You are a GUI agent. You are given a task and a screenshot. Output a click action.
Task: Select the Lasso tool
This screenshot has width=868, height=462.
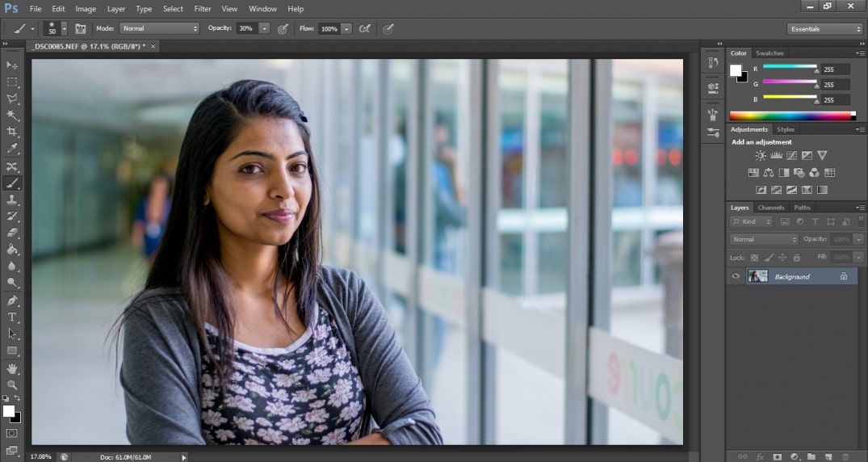[11, 99]
